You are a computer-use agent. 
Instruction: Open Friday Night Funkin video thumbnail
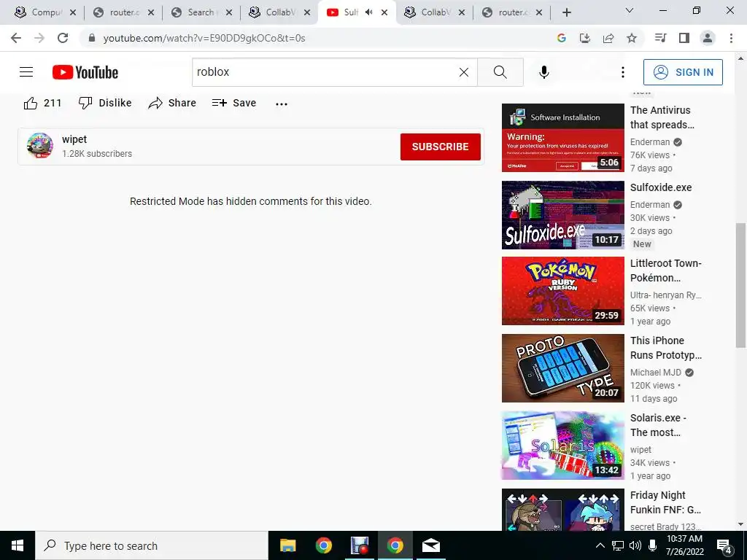coord(562,510)
